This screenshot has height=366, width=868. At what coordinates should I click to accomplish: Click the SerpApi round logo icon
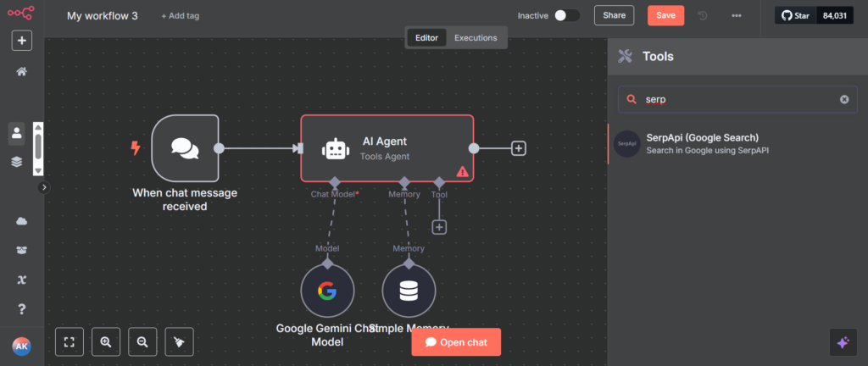point(627,144)
